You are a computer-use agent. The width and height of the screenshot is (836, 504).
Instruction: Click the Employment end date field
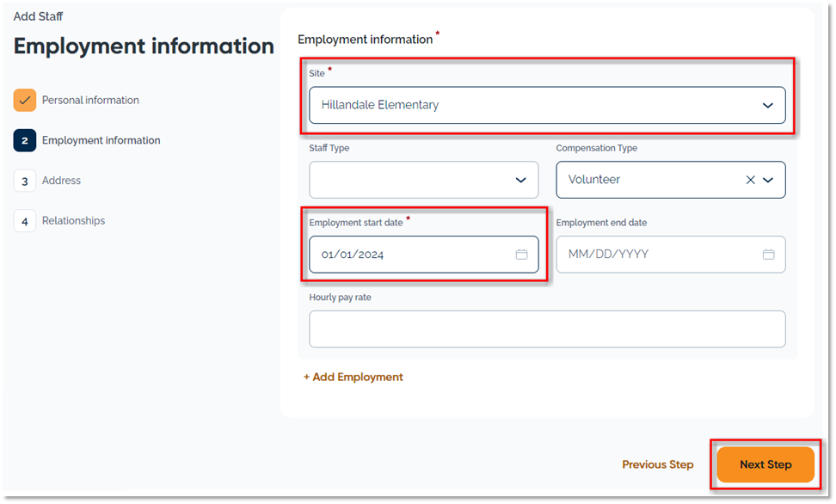point(670,255)
